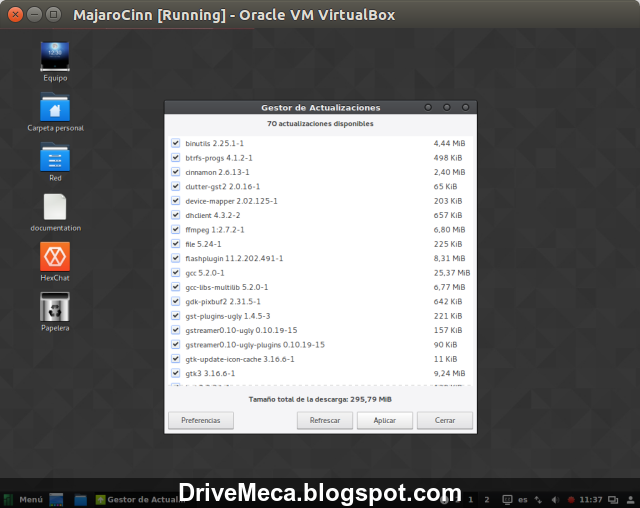The image size is (640, 508).
Task: Click the Cerrar button
Action: click(445, 420)
